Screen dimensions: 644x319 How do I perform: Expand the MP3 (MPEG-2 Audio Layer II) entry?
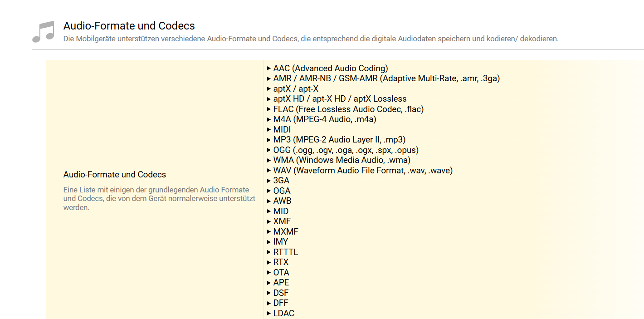click(337, 140)
